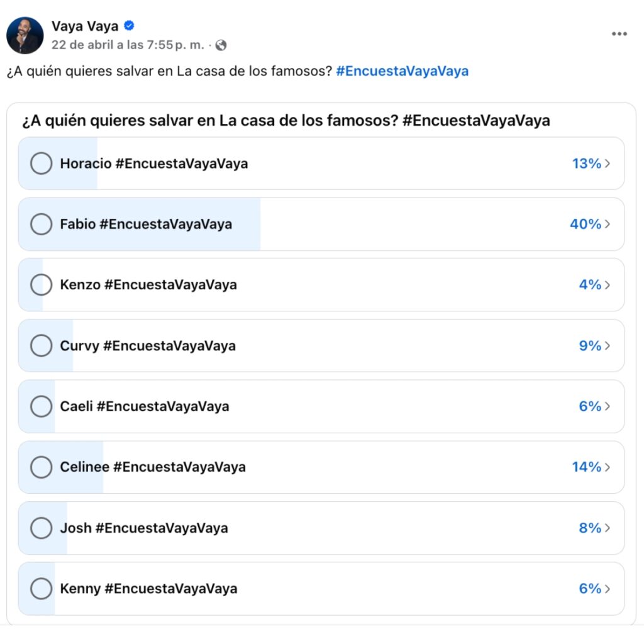
Task: Click the blue verified badge icon
Action: point(129,26)
